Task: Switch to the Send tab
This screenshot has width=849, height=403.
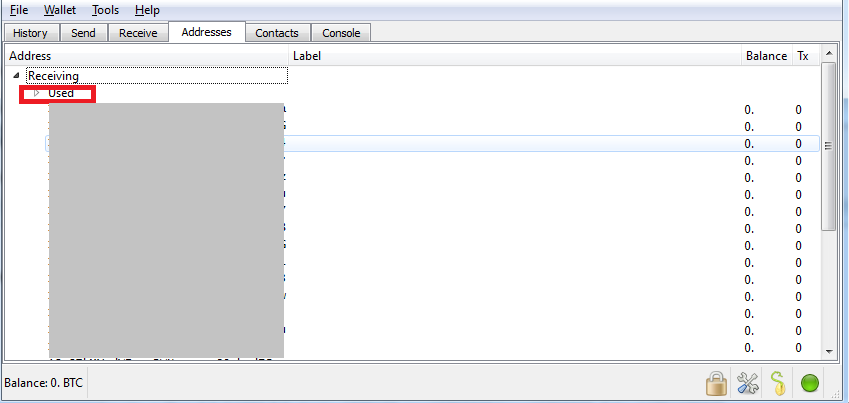Action: point(83,33)
